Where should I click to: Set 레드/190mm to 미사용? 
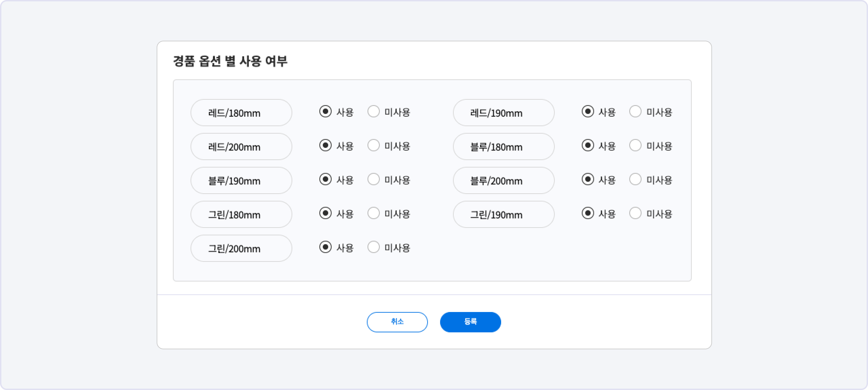tap(635, 111)
